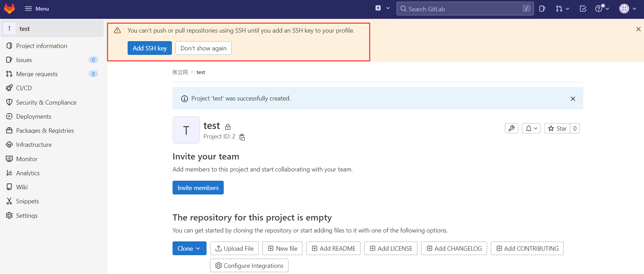Click New file button

[282, 248]
